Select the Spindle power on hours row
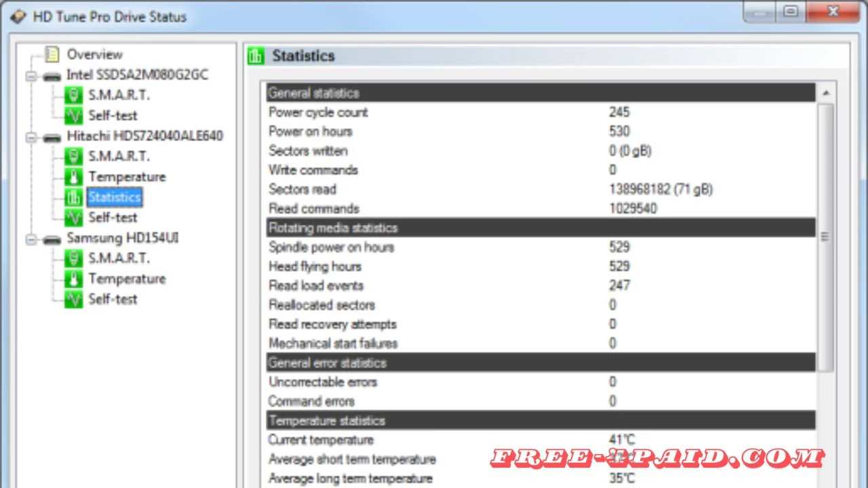 pos(541,247)
